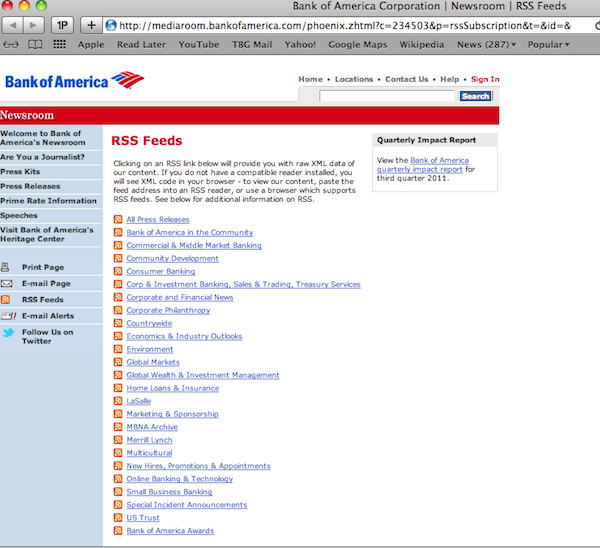Image resolution: width=600 pixels, height=548 pixels.
Task: Open Small Business Banking feed link
Action: (x=169, y=492)
